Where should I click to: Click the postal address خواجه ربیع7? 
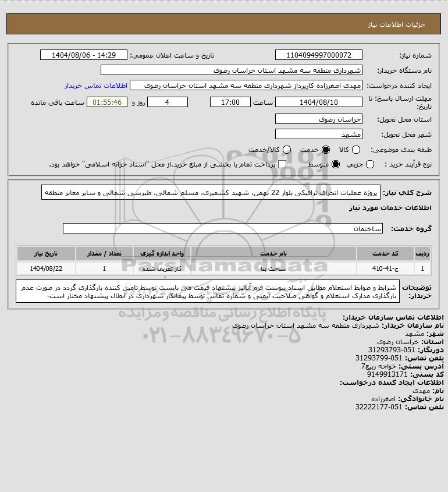click(378, 366)
